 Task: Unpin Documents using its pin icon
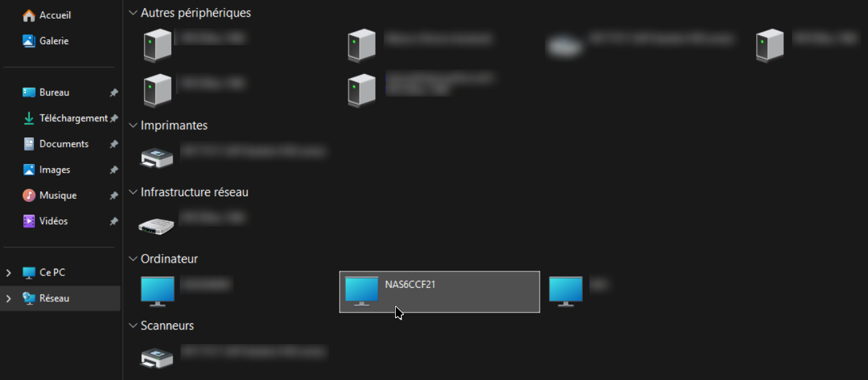point(114,144)
